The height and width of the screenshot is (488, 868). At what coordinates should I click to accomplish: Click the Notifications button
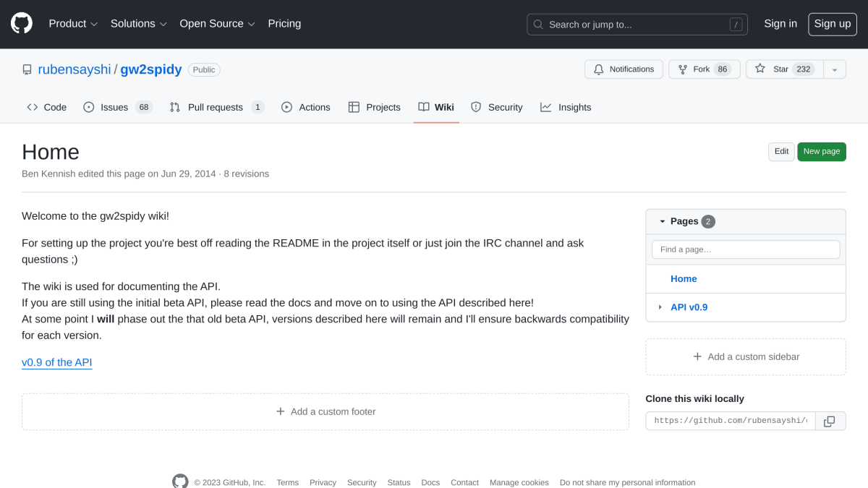tap(624, 69)
